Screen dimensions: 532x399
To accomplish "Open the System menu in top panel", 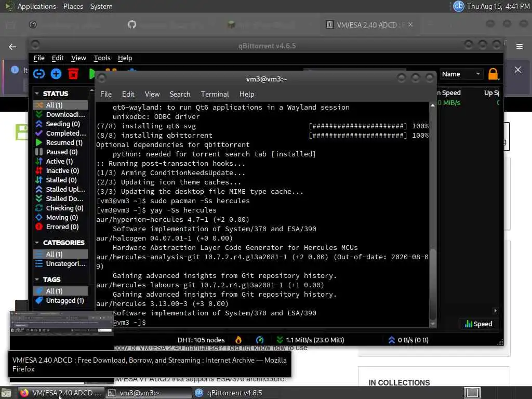I will click(101, 6).
